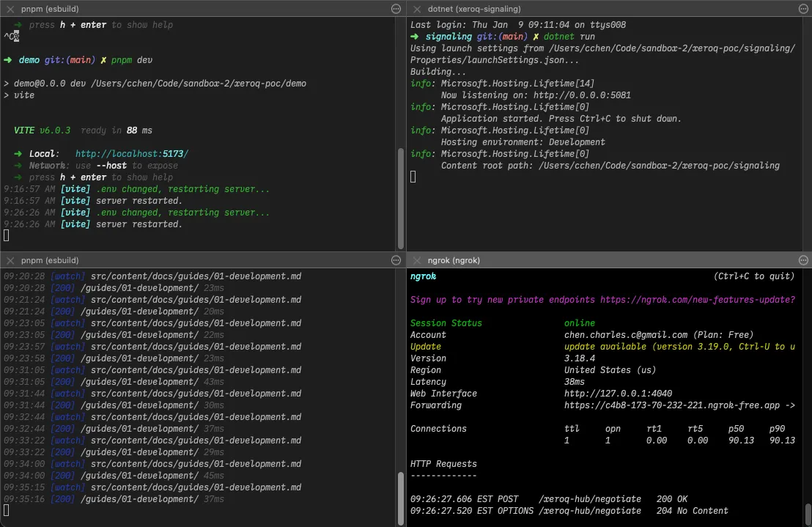Click the 'Connections' label in ngrok

coord(438,429)
